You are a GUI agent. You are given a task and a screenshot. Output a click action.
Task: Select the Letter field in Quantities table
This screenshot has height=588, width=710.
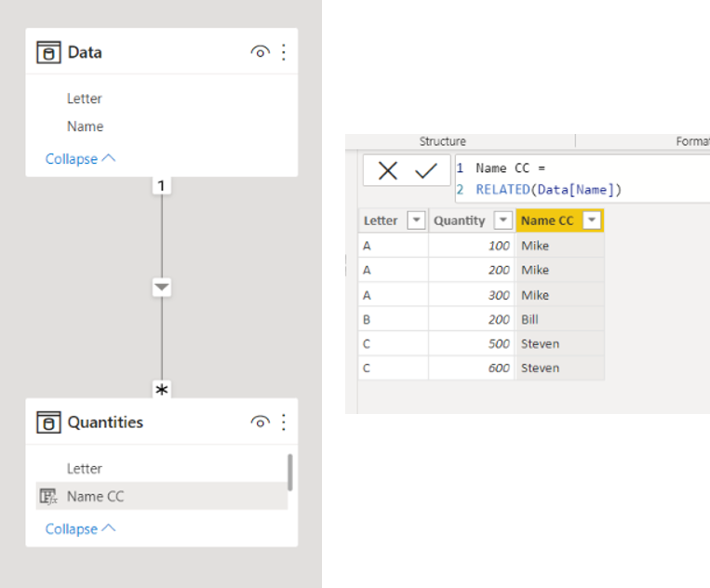(85, 469)
